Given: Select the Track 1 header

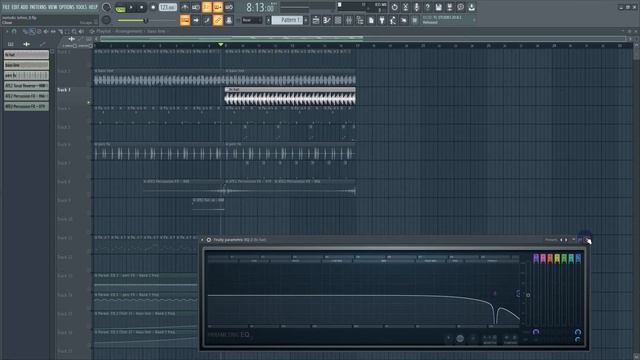Looking at the screenshot, I should [x=73, y=59].
